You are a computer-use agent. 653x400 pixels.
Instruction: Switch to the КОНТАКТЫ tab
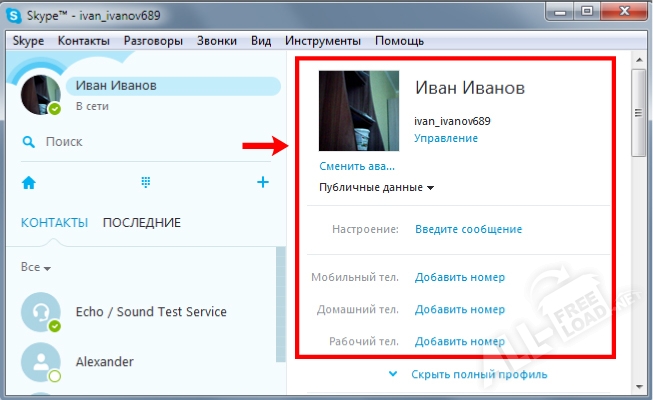(x=54, y=222)
